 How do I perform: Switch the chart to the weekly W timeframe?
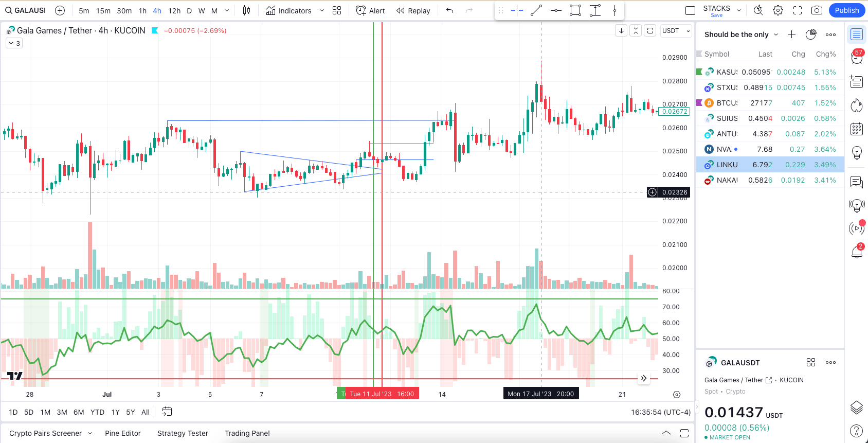pos(202,11)
